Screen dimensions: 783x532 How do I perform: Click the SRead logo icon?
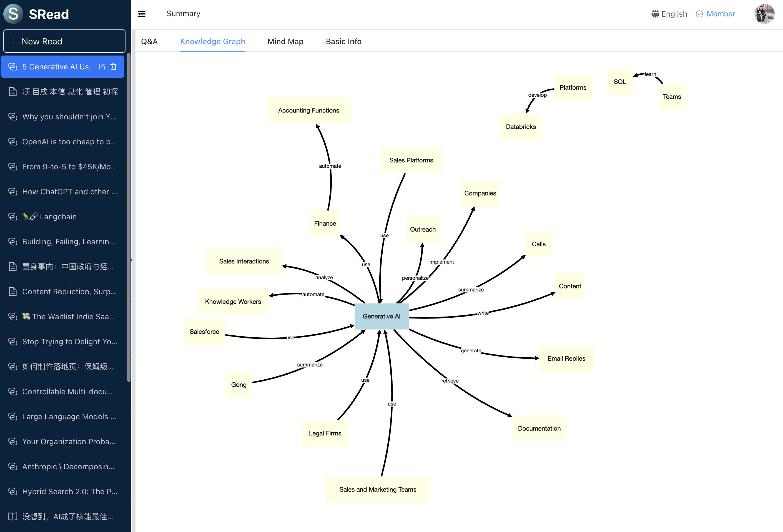(x=13, y=14)
